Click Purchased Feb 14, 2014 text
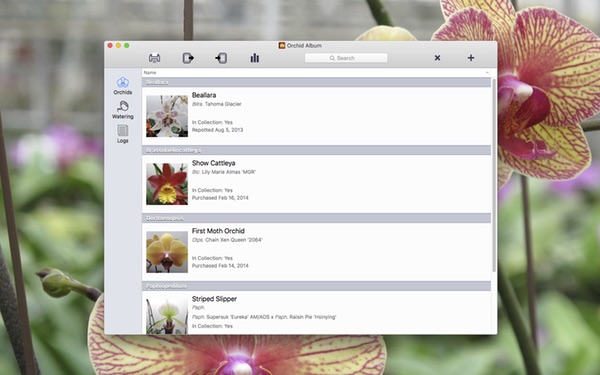The width and height of the screenshot is (600, 375). coord(220,266)
